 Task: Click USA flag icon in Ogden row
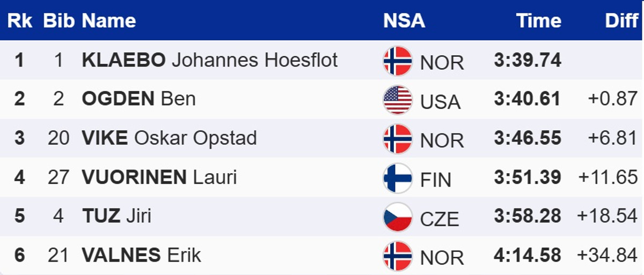pyautogui.click(x=398, y=100)
